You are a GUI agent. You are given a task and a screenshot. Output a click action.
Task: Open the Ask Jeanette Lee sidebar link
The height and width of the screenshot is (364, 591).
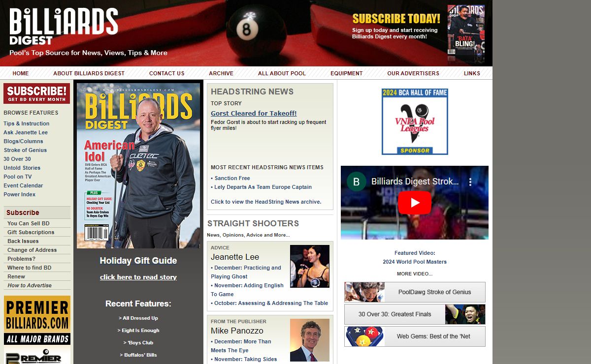(26, 132)
